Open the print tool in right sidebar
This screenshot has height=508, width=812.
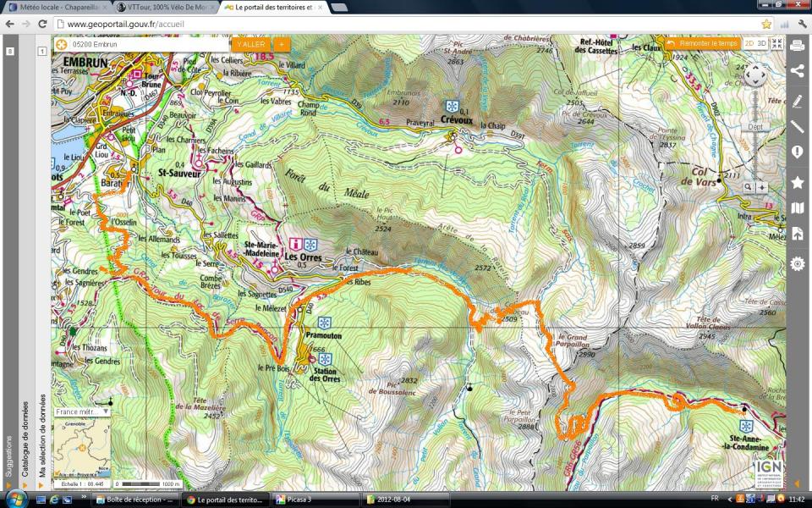[x=798, y=46]
